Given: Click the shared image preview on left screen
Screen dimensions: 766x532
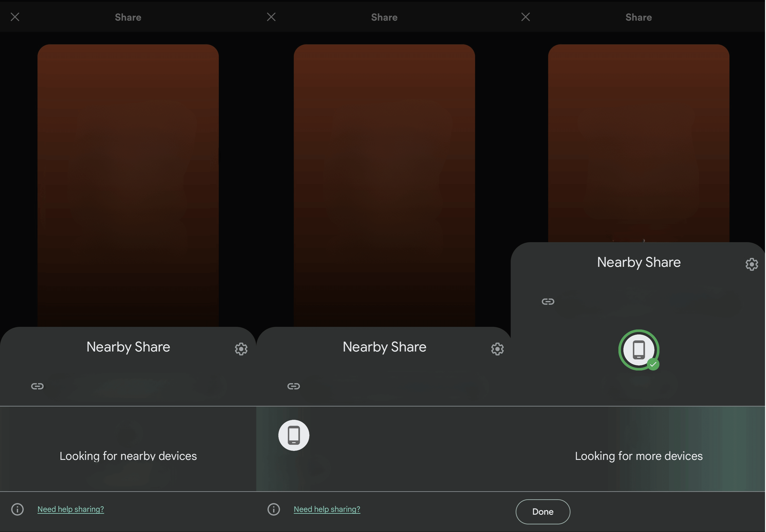Looking at the screenshot, I should [x=128, y=185].
